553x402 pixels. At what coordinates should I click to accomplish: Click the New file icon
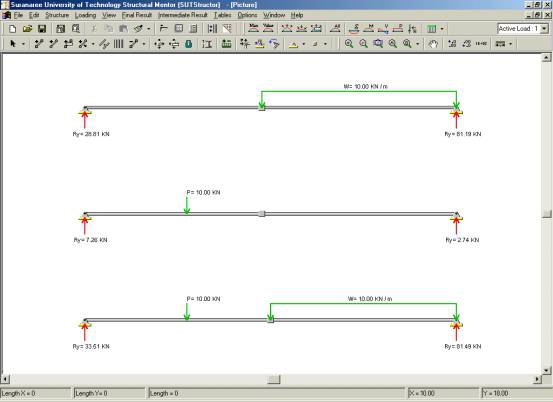[12, 29]
